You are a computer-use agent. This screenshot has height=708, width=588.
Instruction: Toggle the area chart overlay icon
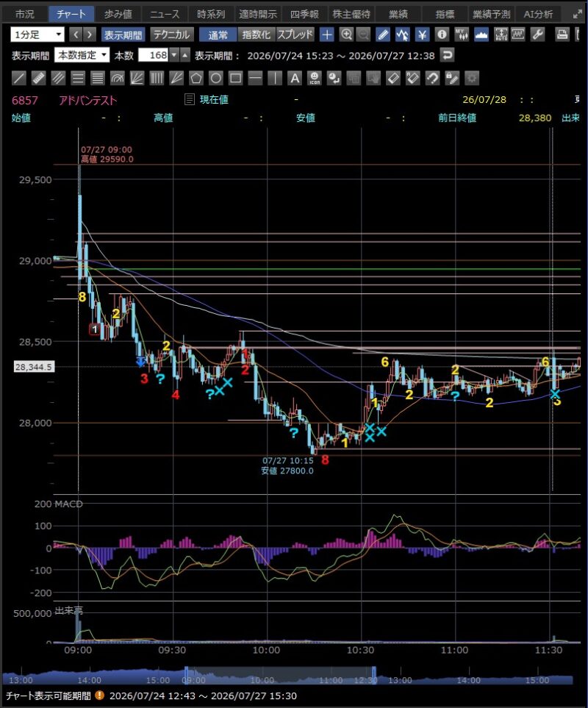(481, 35)
